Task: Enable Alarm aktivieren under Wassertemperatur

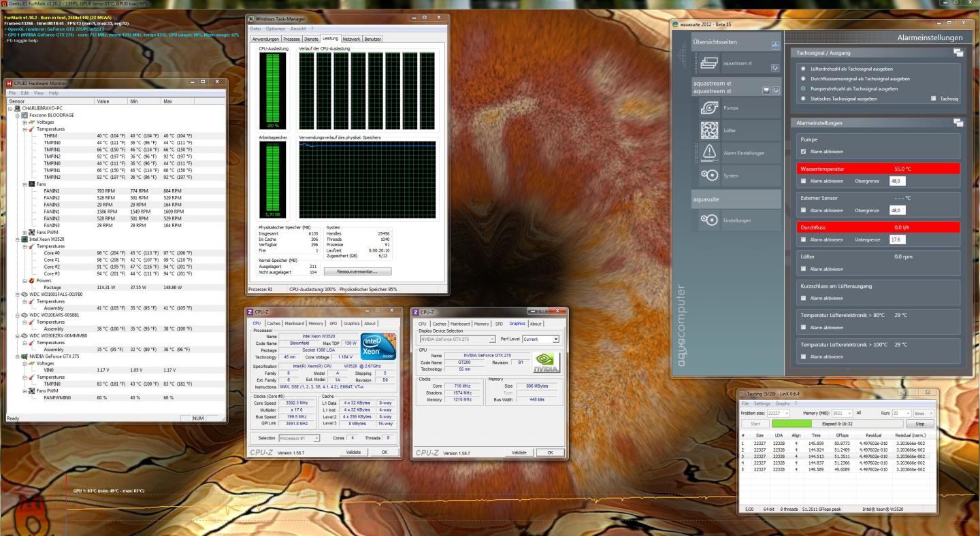Action: (x=804, y=181)
